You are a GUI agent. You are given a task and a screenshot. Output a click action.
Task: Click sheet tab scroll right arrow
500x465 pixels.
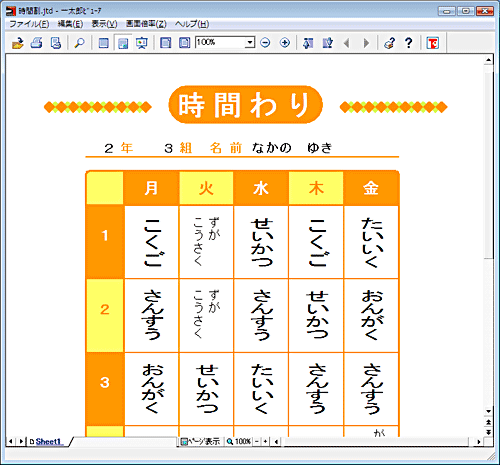click(21, 442)
